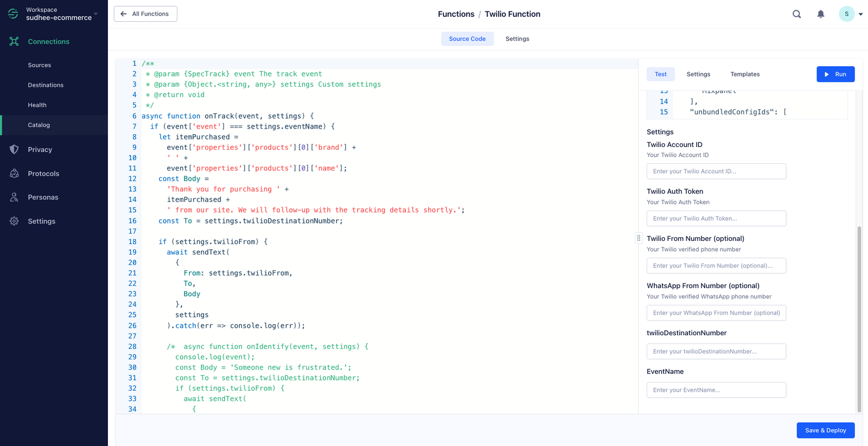Open the notifications bell icon
Screen dimensions: 868x446
(x=821, y=14)
